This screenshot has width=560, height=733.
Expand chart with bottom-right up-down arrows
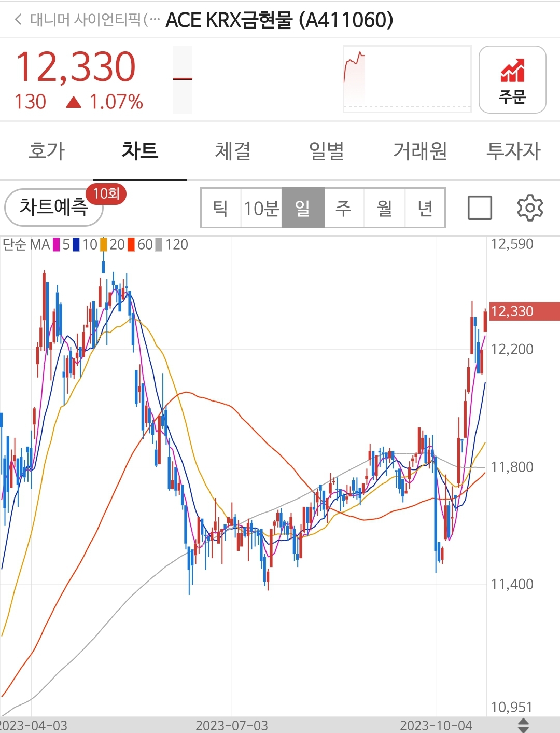click(x=523, y=725)
